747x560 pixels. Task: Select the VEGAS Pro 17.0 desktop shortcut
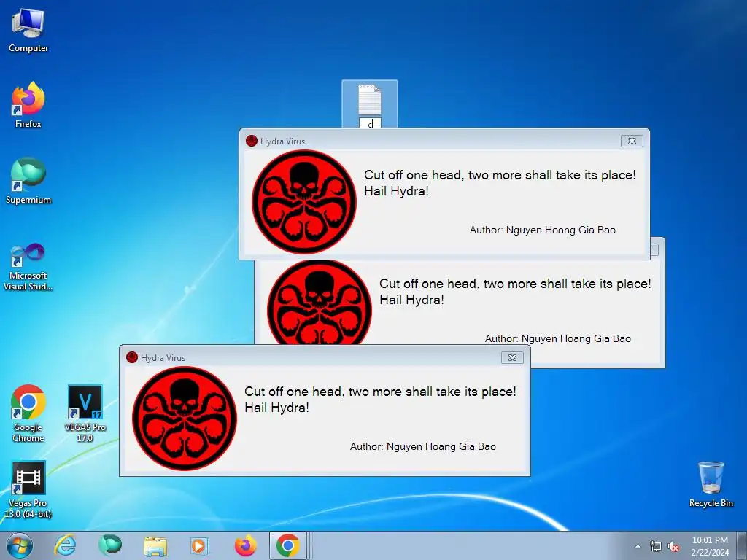coord(85,413)
